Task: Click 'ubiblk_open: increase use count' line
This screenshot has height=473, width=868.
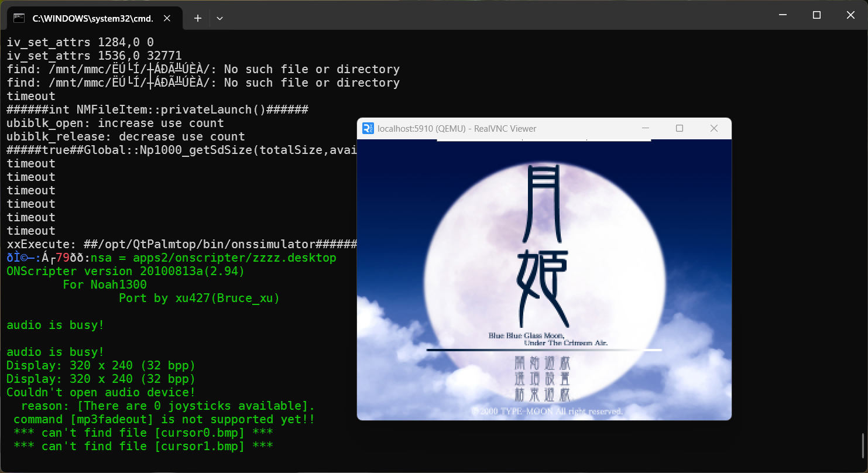Action: [115, 123]
